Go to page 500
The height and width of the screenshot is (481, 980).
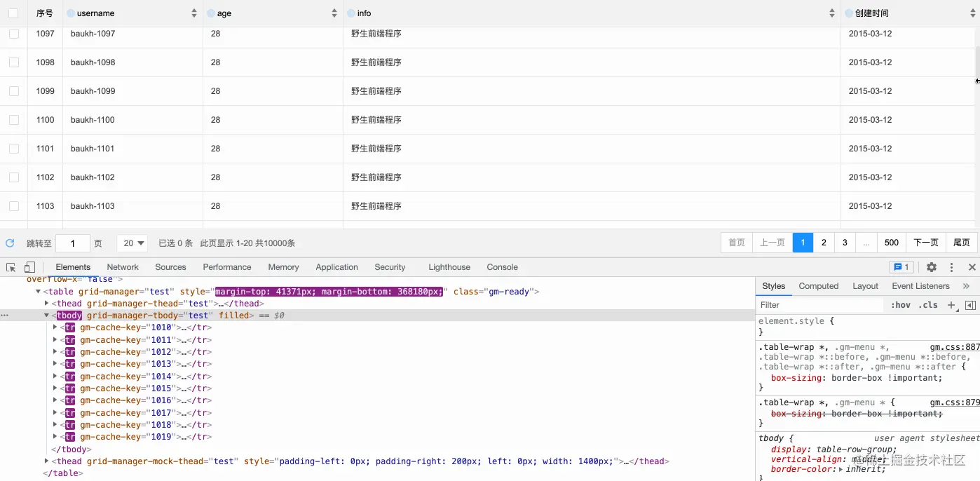pyautogui.click(x=892, y=243)
